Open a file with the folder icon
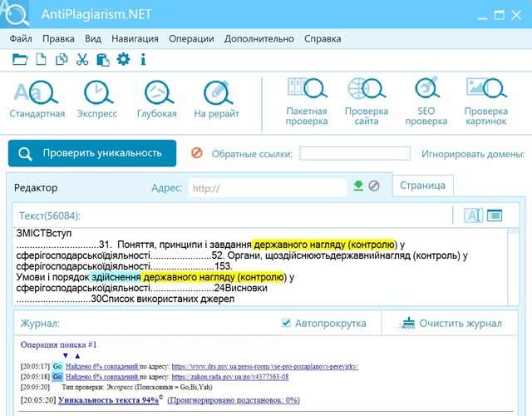 (20, 59)
